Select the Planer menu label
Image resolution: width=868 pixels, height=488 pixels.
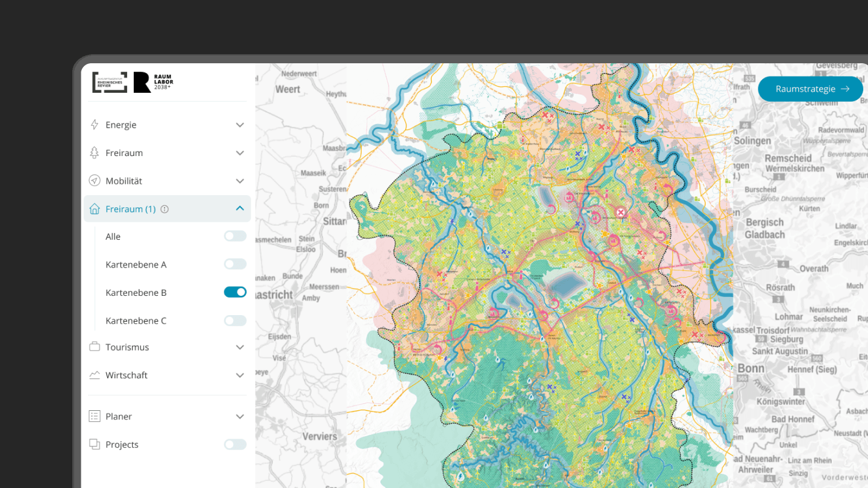pos(119,416)
